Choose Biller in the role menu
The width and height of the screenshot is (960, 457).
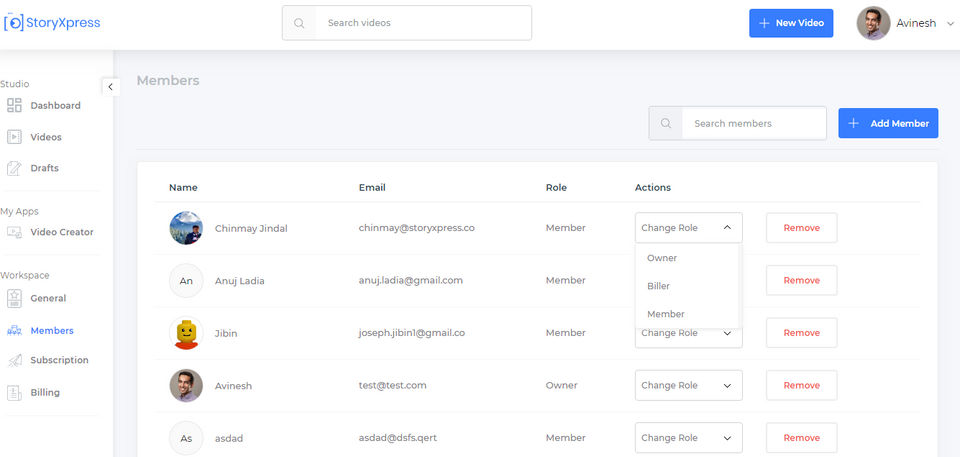tap(659, 286)
